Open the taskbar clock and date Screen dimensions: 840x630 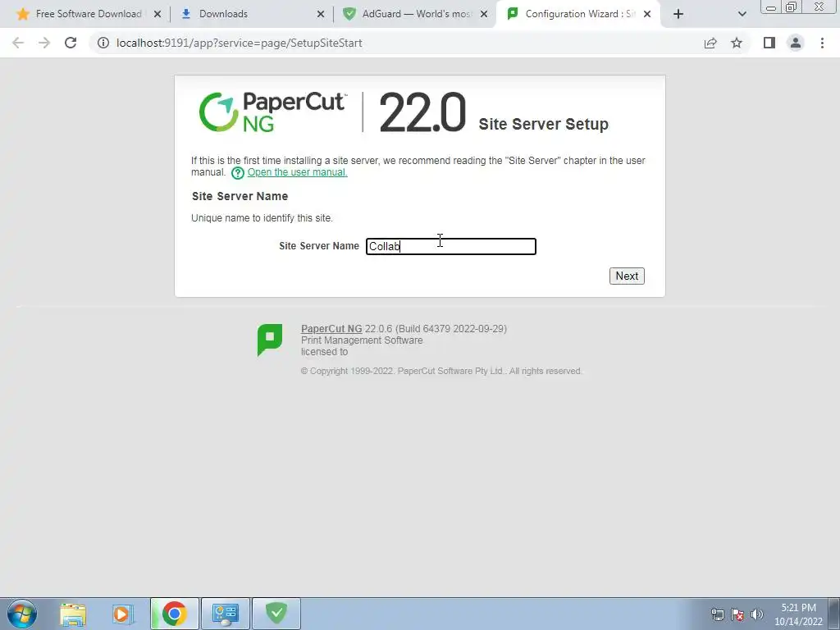798,614
